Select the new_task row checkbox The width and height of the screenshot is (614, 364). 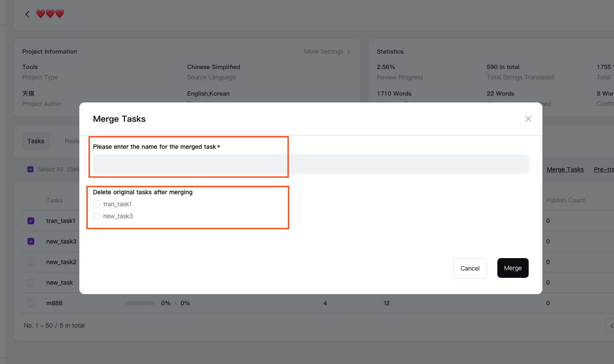coord(31,283)
